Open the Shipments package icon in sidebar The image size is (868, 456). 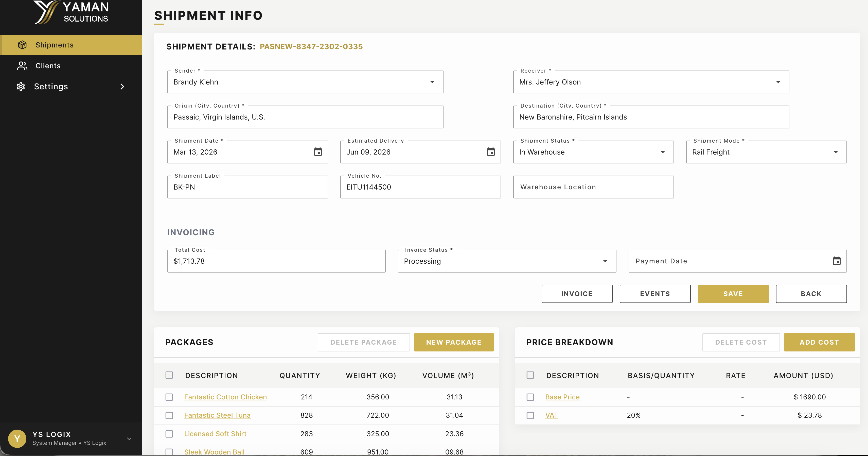tap(22, 45)
